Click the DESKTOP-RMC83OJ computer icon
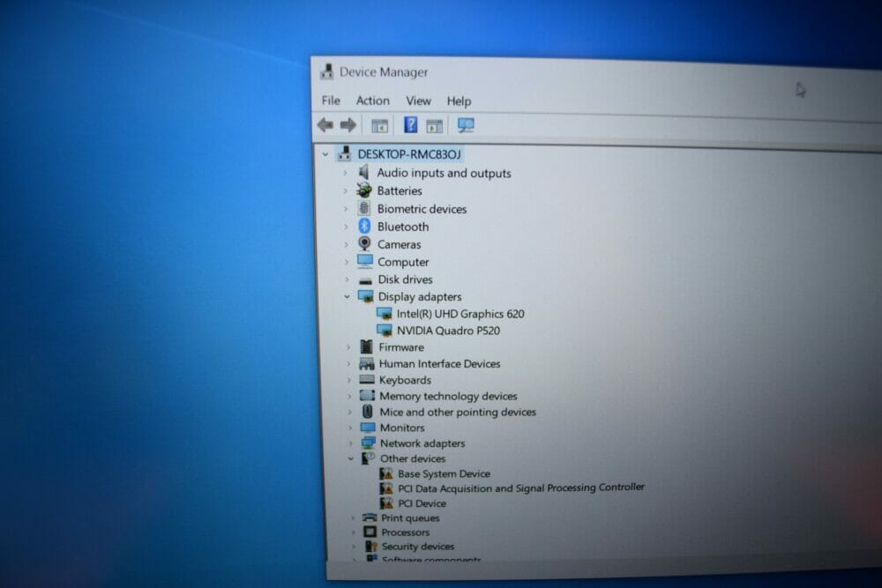 344,153
